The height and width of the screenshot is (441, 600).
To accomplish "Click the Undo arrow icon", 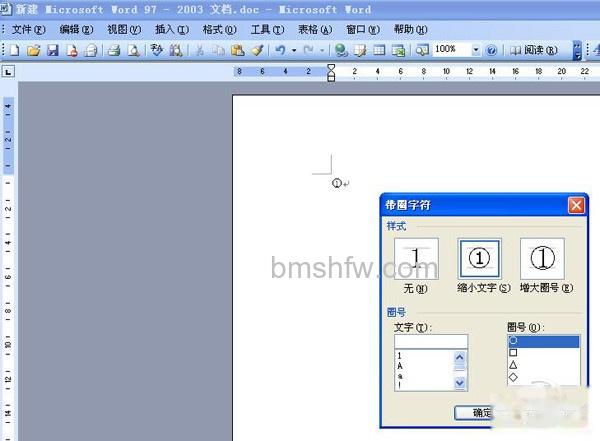I will pos(280,50).
